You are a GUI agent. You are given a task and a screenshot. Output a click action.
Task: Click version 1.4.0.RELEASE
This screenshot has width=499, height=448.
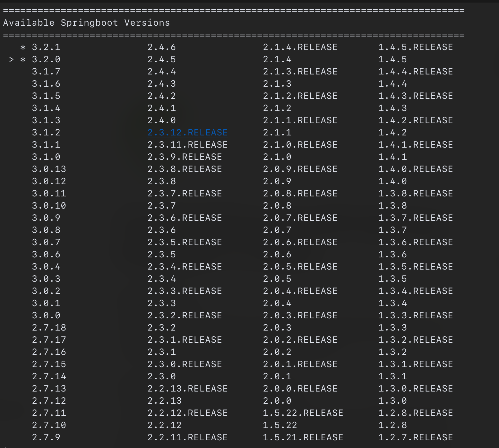coord(416,169)
